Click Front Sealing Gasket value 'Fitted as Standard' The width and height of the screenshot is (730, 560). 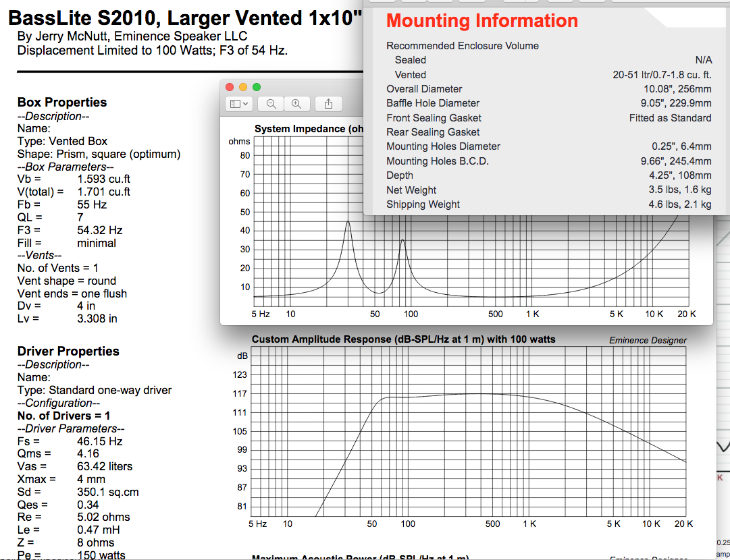pyautogui.click(x=670, y=117)
